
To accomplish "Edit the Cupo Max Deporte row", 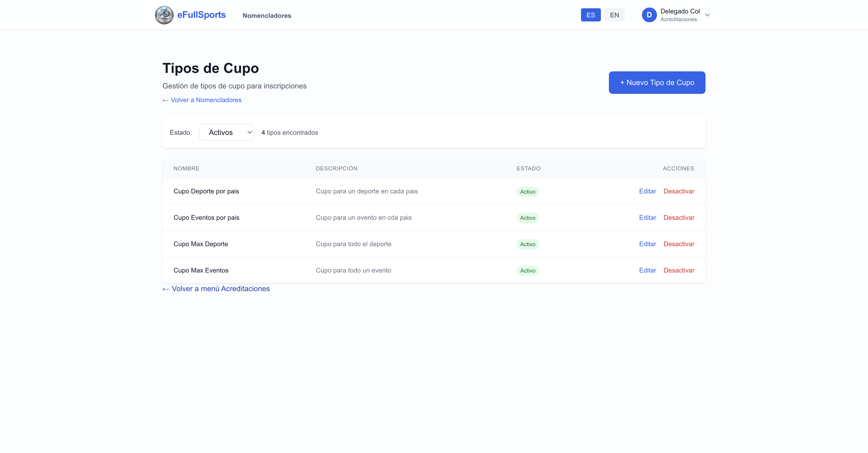I will (647, 244).
